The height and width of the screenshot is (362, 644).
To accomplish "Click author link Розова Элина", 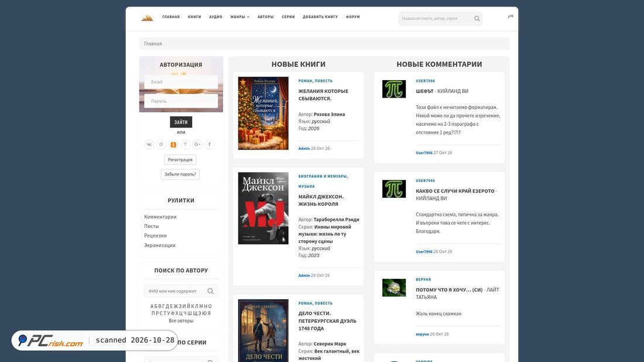I will point(329,115).
